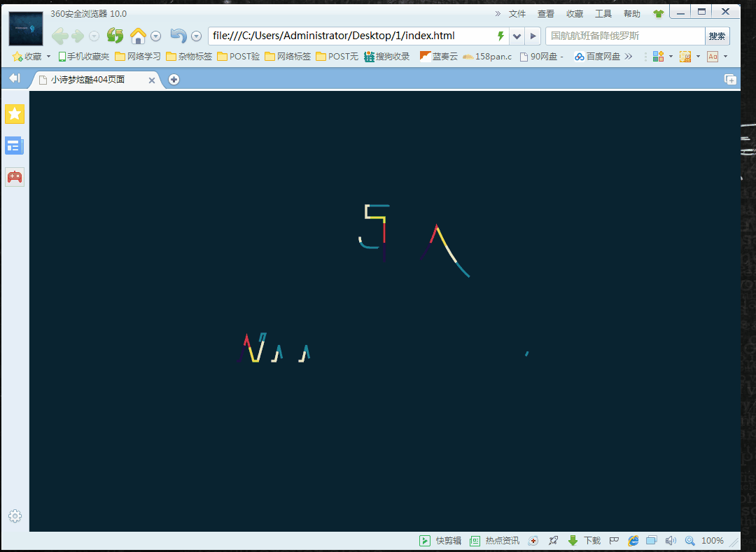756x552 pixels.
Task: Collapse the left sidebar with the arrow
Action: 13,78
